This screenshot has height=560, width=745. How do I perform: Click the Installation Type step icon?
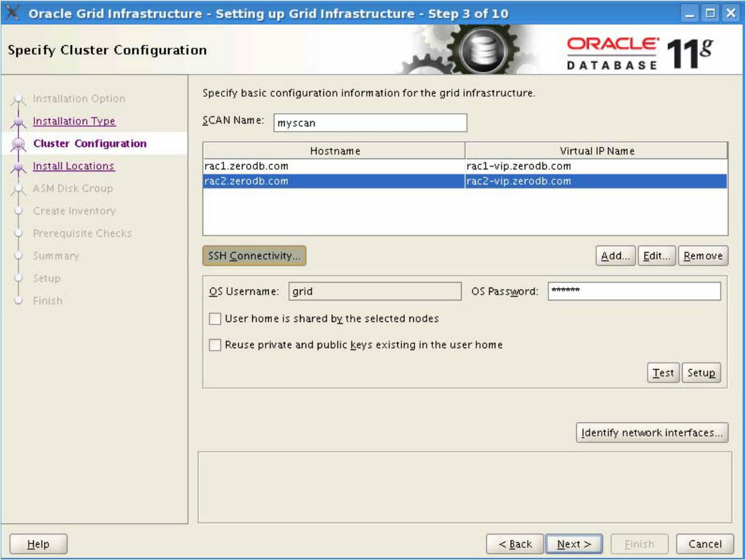[x=20, y=122]
